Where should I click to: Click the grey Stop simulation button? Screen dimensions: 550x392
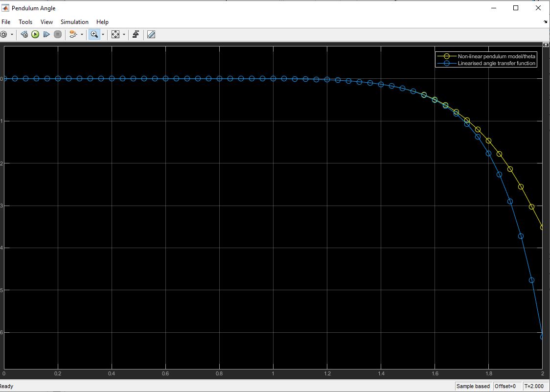(58, 34)
